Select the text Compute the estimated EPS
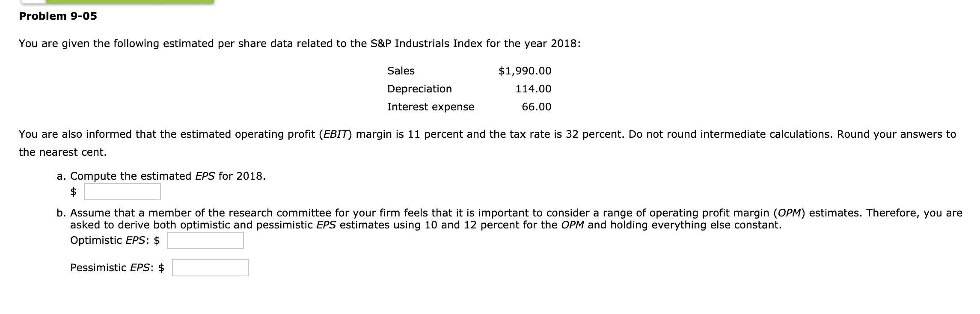Image resolution: width=980 pixels, height=314 pixels. pyautogui.click(x=141, y=175)
